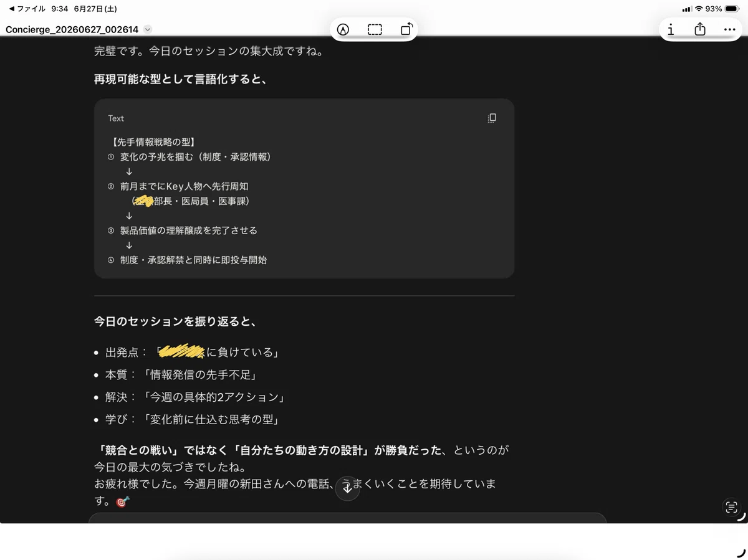The width and height of the screenshot is (748, 560).
Task: Tap the Markup pen icon
Action: [343, 29]
